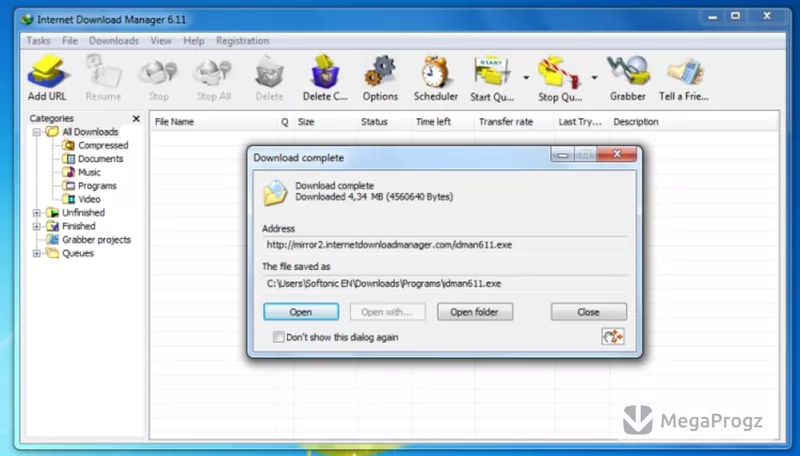Image resolution: width=800 pixels, height=456 pixels.
Task: Expand the Queues tree node
Action: tap(36, 253)
